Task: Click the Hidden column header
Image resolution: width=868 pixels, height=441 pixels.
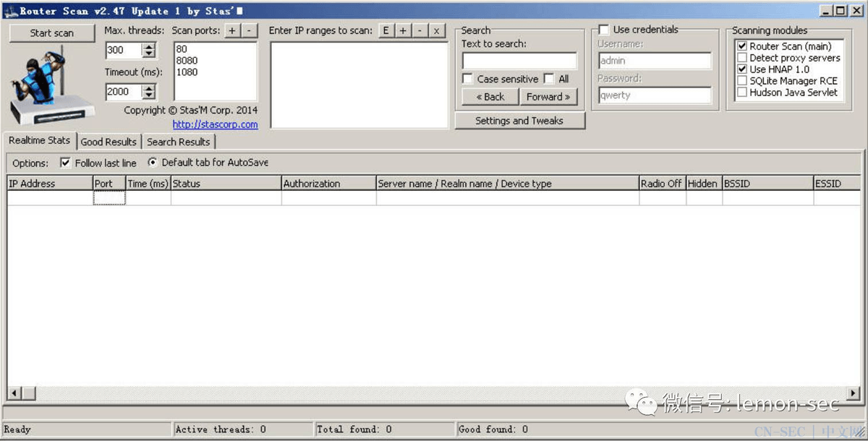Action: 704,184
